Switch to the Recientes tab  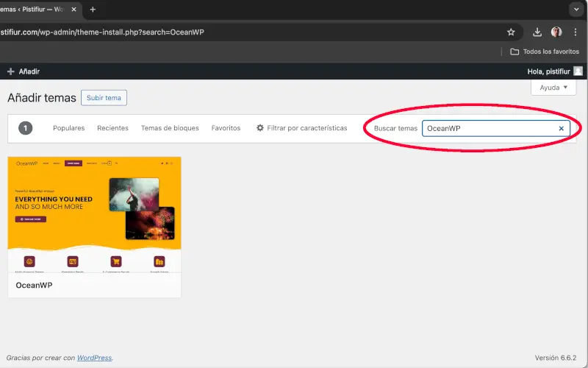[112, 128]
